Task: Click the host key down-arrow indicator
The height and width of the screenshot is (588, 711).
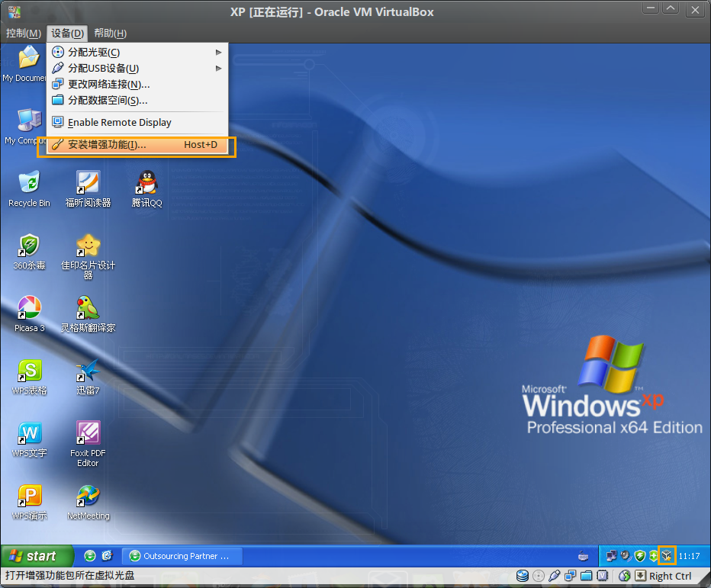Action: (x=640, y=576)
